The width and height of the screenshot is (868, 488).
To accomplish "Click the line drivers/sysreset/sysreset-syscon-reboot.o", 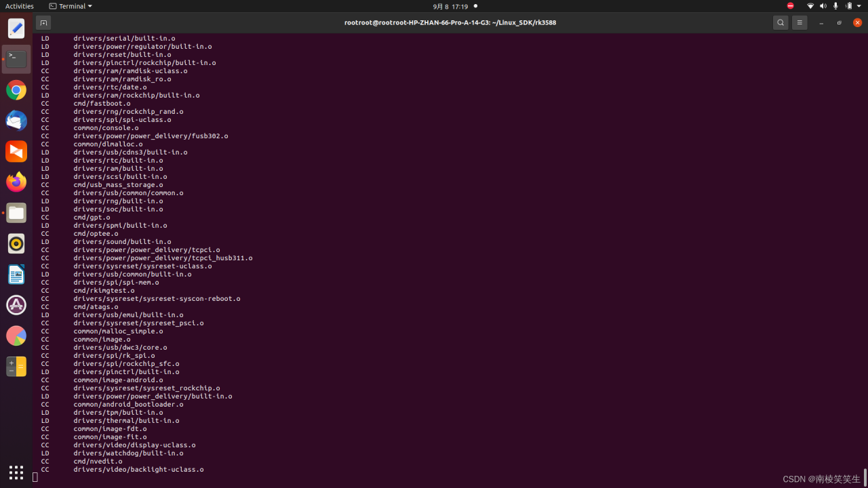I will pos(157,299).
